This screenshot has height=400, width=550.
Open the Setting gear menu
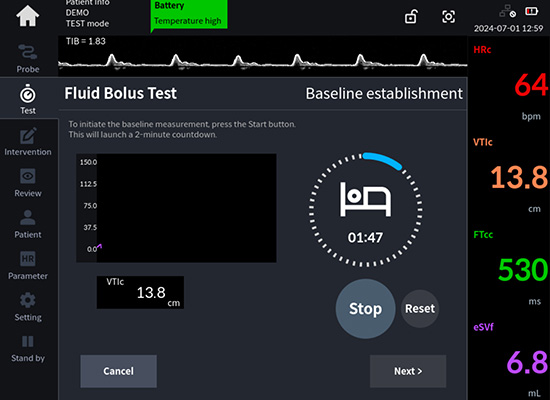coord(28,307)
